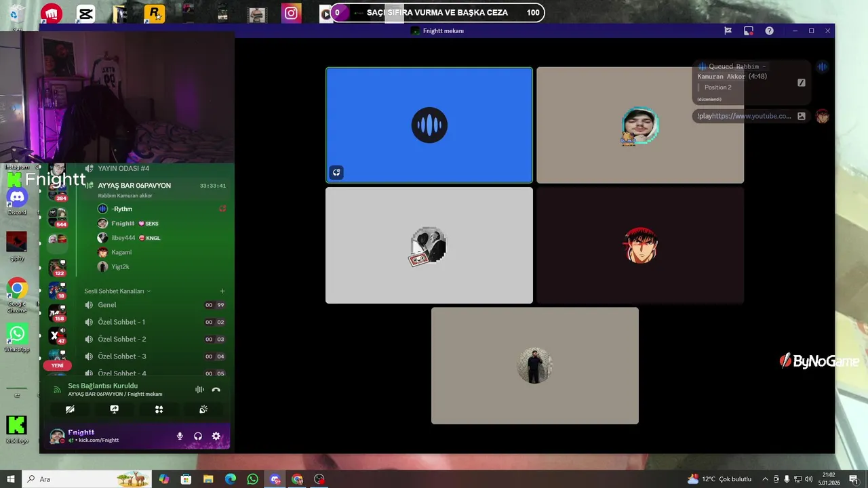Screen dimensions: 868x488
Task: Open giphy desktop file
Action: pyautogui.click(x=17, y=247)
